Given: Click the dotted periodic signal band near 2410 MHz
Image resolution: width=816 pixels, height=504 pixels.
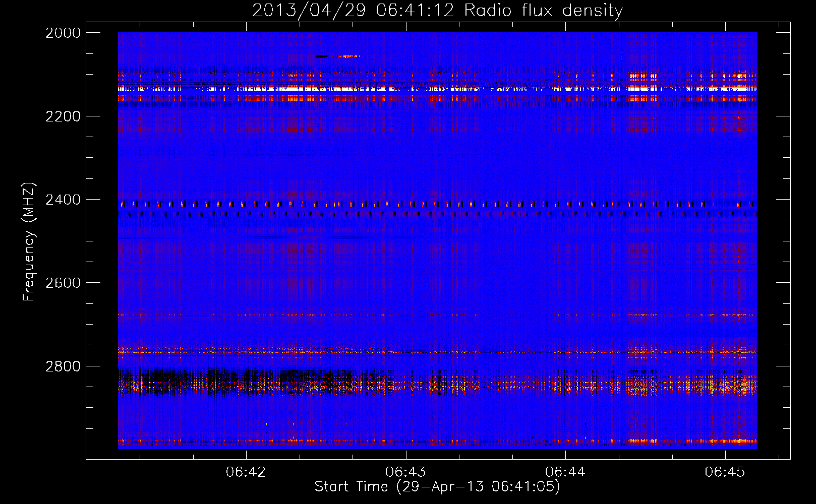Looking at the screenshot, I should [x=437, y=204].
